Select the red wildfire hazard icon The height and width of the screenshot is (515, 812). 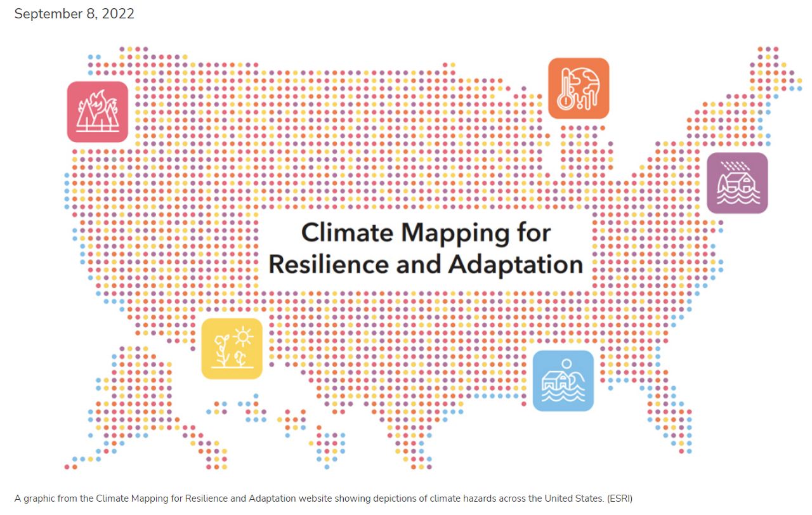(98, 112)
